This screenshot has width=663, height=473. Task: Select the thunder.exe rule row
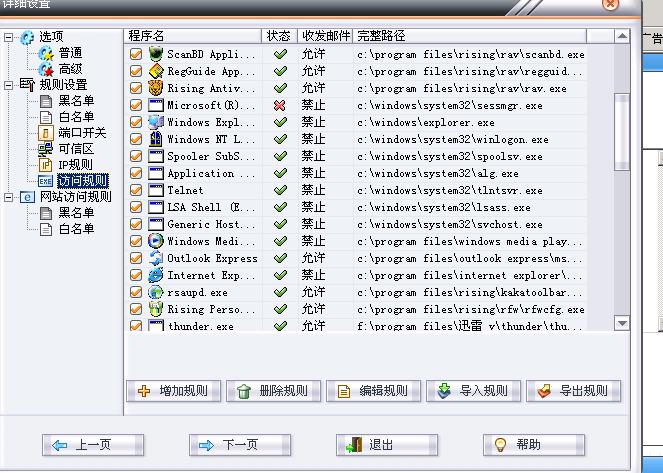click(357, 326)
